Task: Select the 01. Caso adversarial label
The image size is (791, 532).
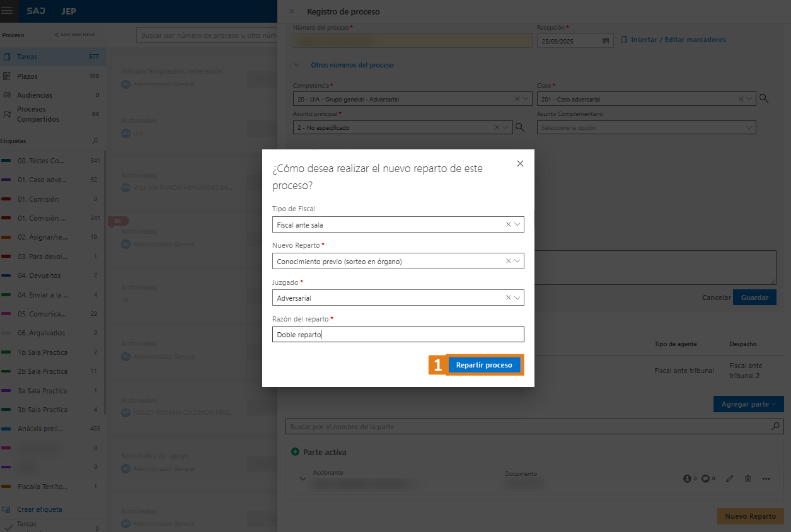Action: (x=42, y=180)
